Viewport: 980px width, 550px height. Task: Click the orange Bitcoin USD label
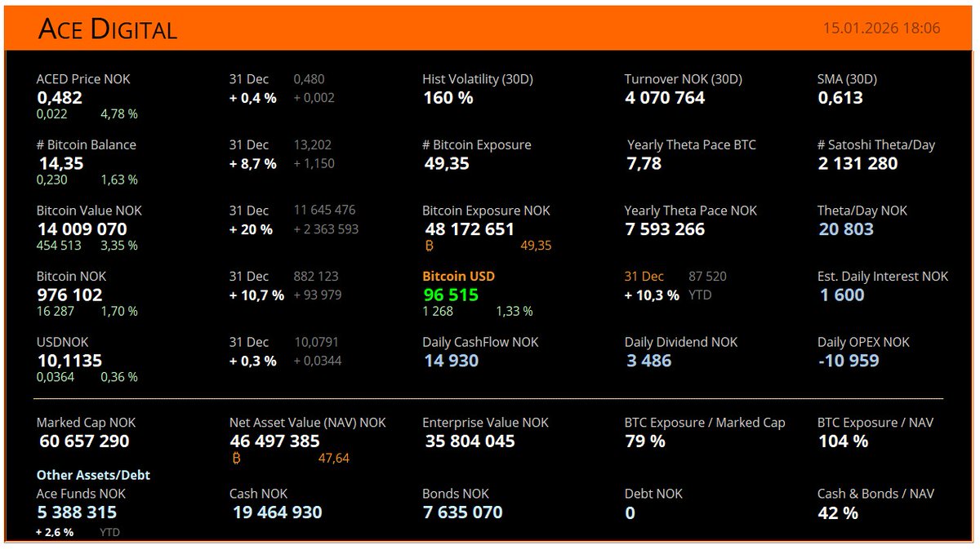(x=458, y=277)
